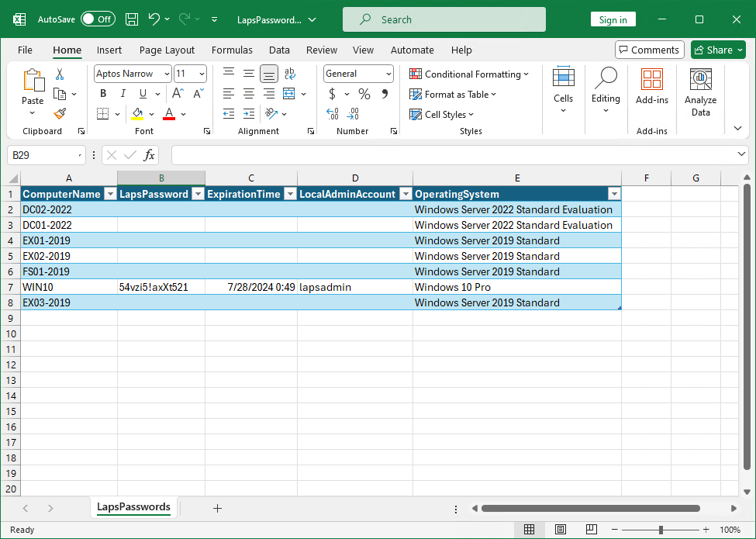Open the Comments pane button
The height and width of the screenshot is (539, 756).
649,50
